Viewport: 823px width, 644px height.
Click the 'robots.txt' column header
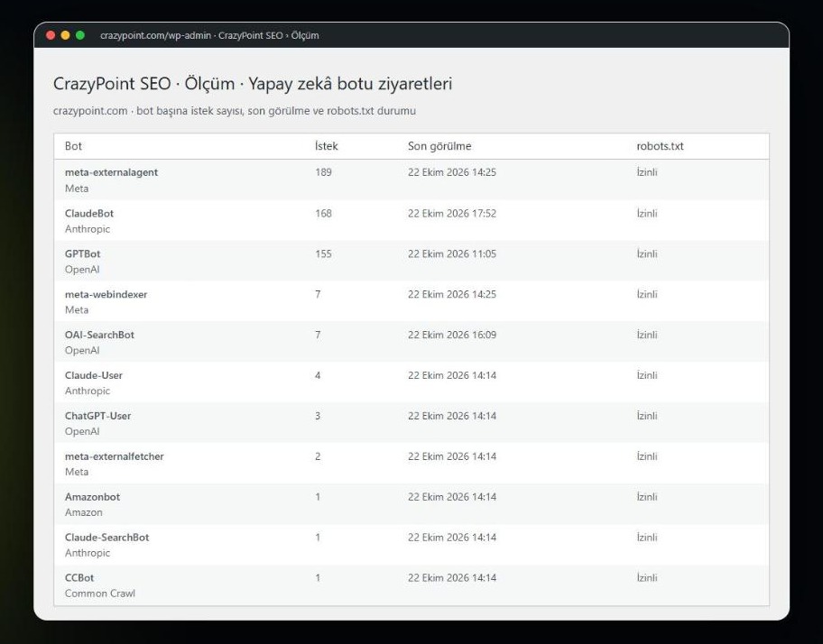tap(660, 146)
